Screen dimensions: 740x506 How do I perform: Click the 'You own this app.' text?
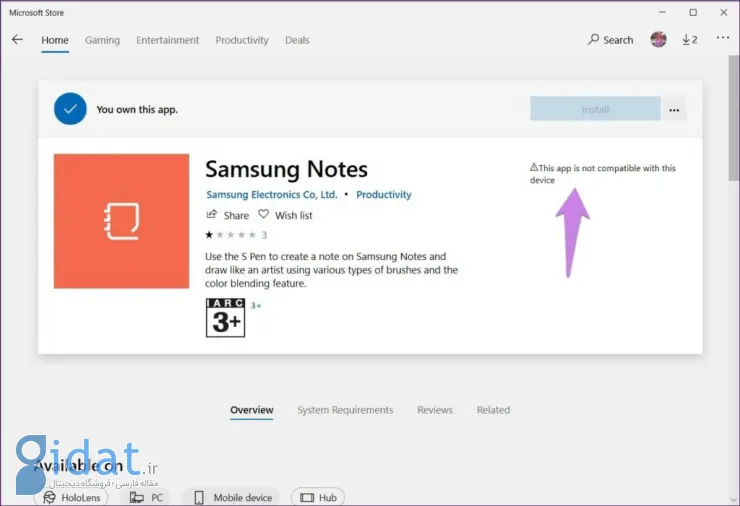pos(137,110)
